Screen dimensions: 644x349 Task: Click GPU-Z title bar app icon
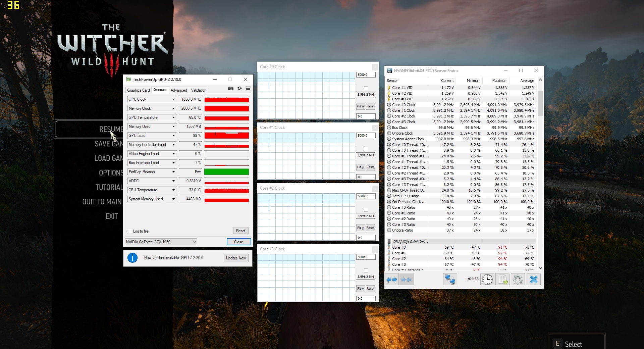pyautogui.click(x=128, y=80)
